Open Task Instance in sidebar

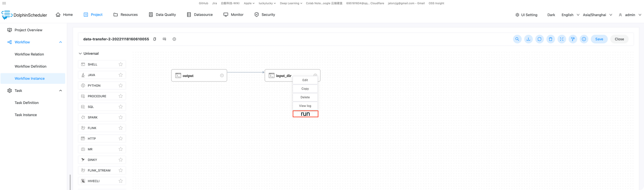click(x=26, y=115)
